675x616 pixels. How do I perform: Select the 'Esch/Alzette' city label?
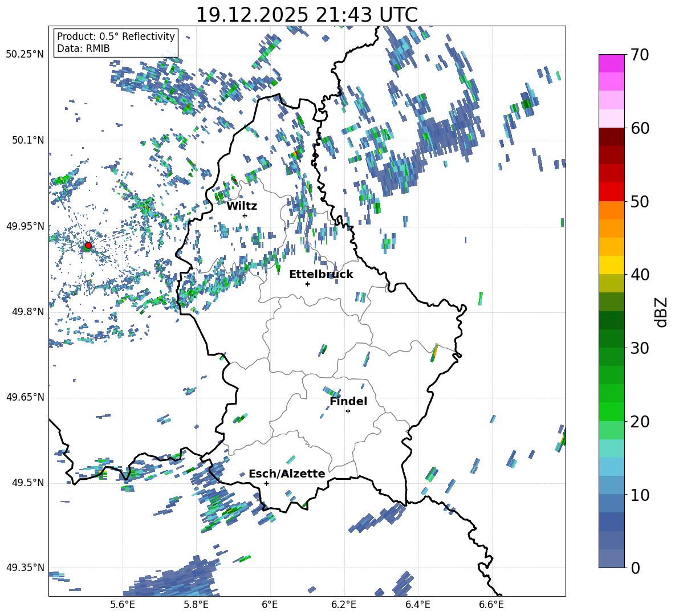pyautogui.click(x=287, y=474)
